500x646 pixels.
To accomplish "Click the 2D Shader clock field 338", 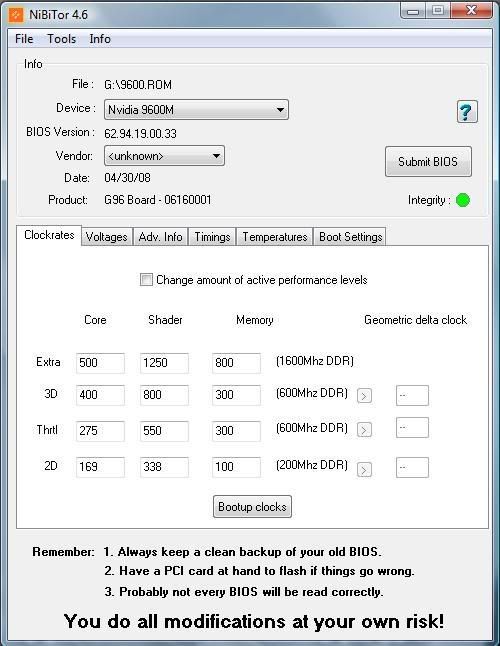I will [x=164, y=467].
